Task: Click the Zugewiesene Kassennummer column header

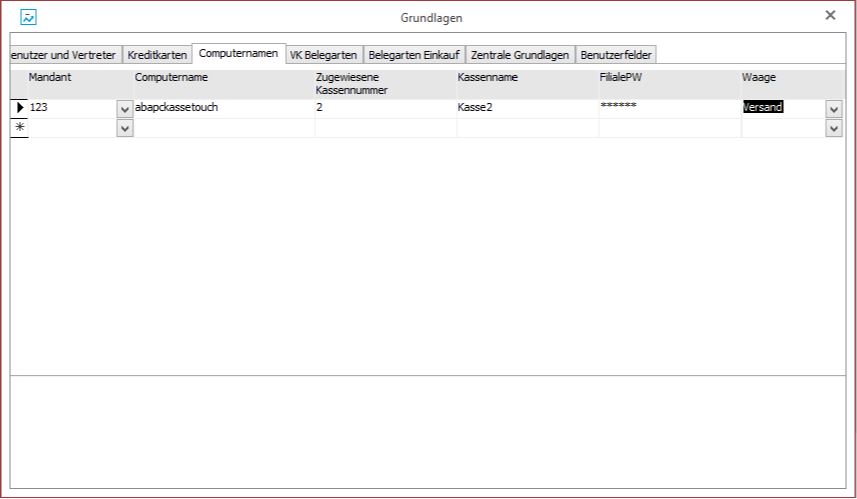Action: (385, 84)
